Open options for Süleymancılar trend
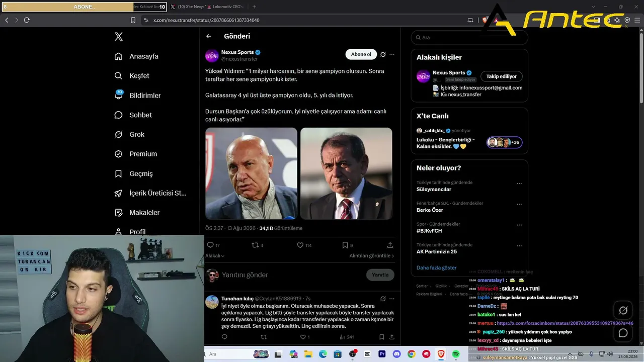The height and width of the screenshot is (362, 644). click(x=519, y=184)
